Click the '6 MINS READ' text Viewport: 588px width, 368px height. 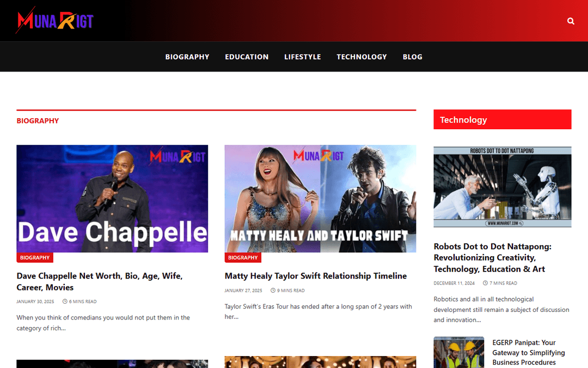(83, 301)
